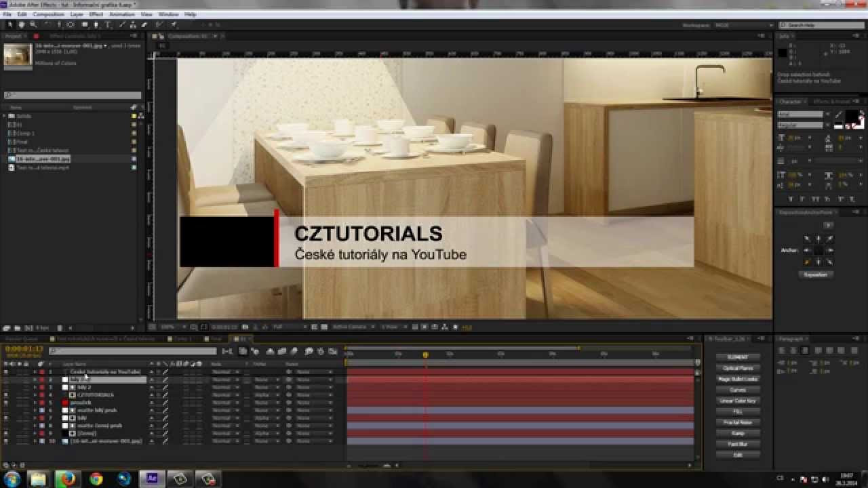The width and height of the screenshot is (868, 488).
Task: Toggle visibility of matte černý pruh layer
Action: pos(6,425)
